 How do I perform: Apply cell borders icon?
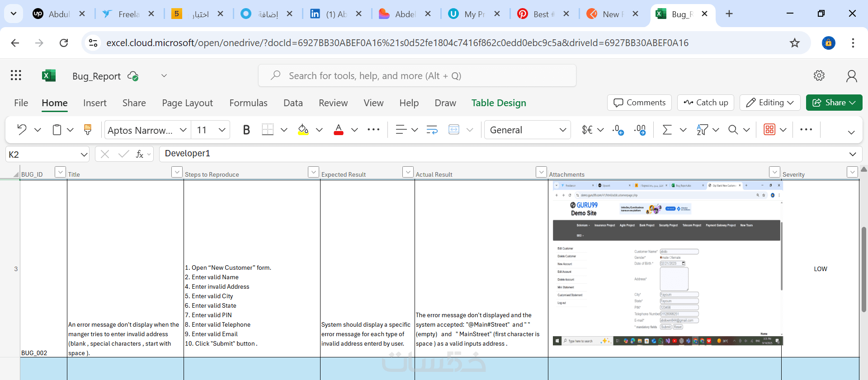click(268, 130)
